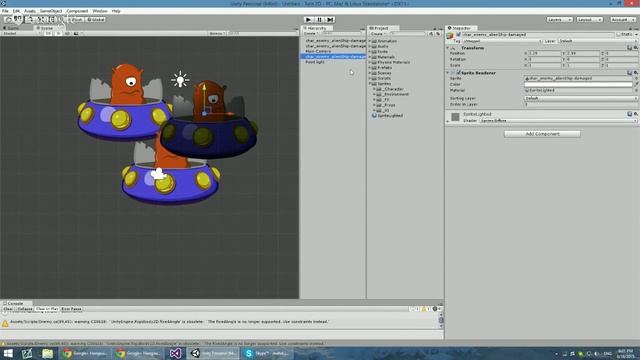
Task: Click the Play button
Action: point(309,20)
